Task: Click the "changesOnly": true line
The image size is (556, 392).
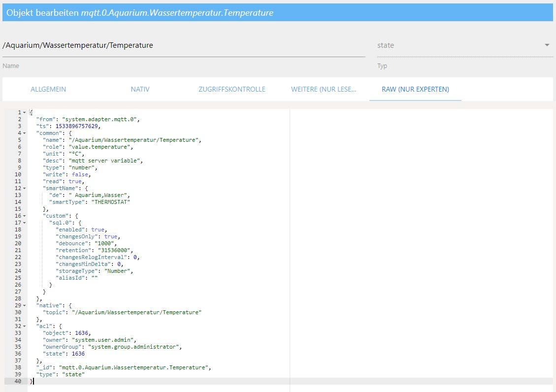Action: [x=88, y=236]
